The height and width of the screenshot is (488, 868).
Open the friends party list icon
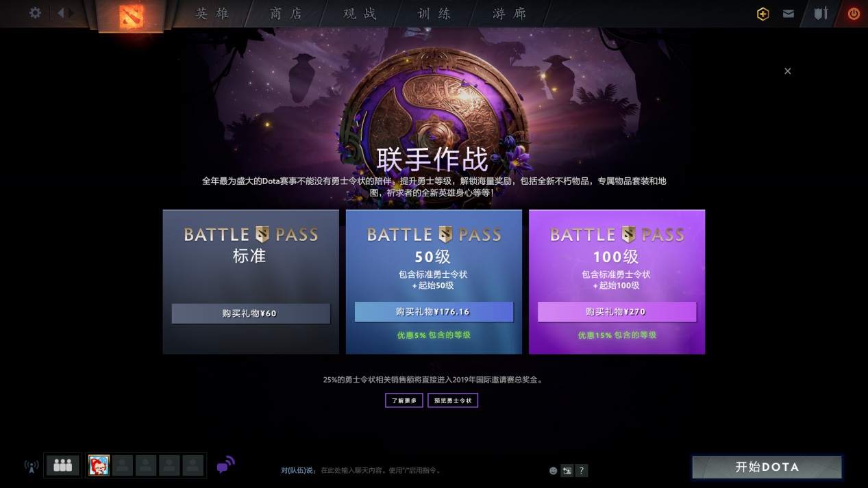pos(63,465)
